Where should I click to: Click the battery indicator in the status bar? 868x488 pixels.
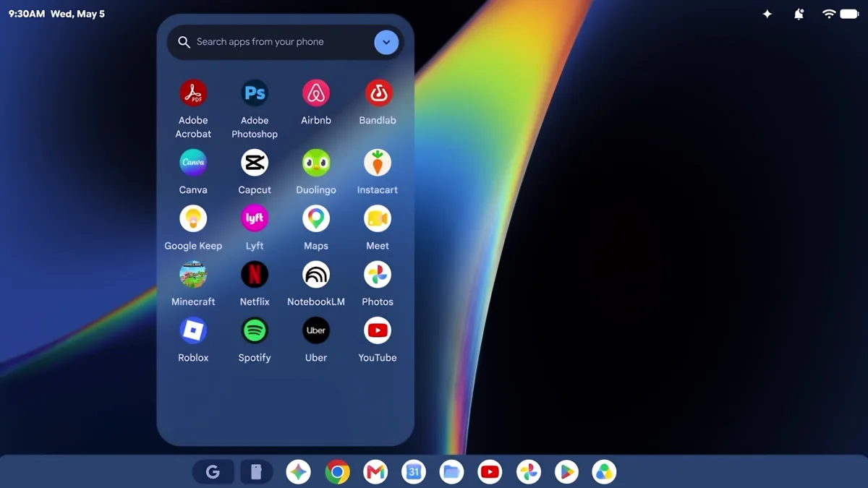(x=849, y=14)
